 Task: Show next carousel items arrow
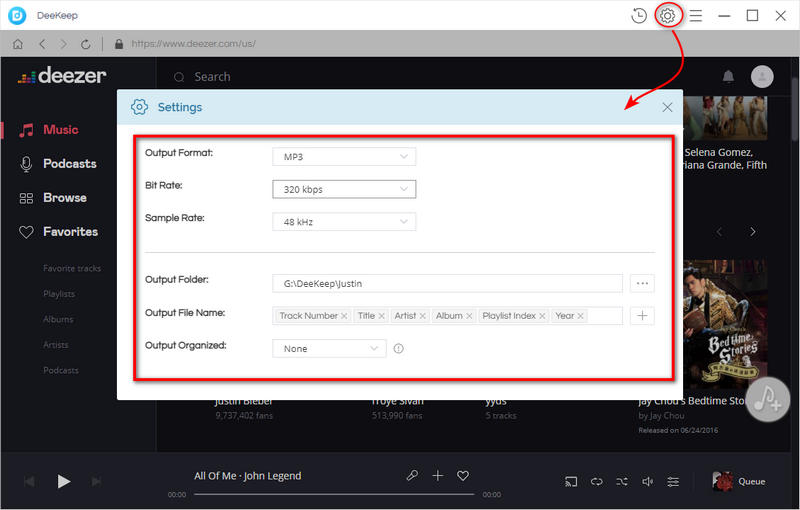(x=753, y=232)
